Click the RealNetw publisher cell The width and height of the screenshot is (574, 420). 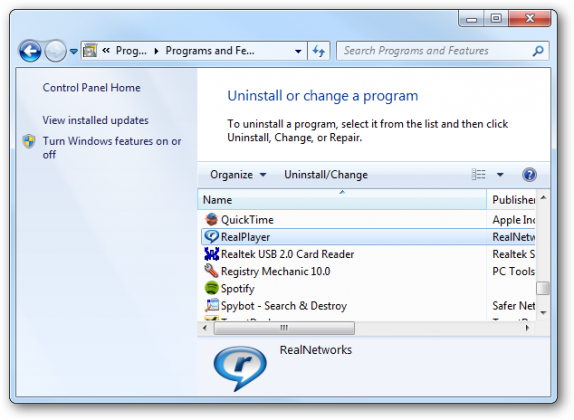[513, 237]
